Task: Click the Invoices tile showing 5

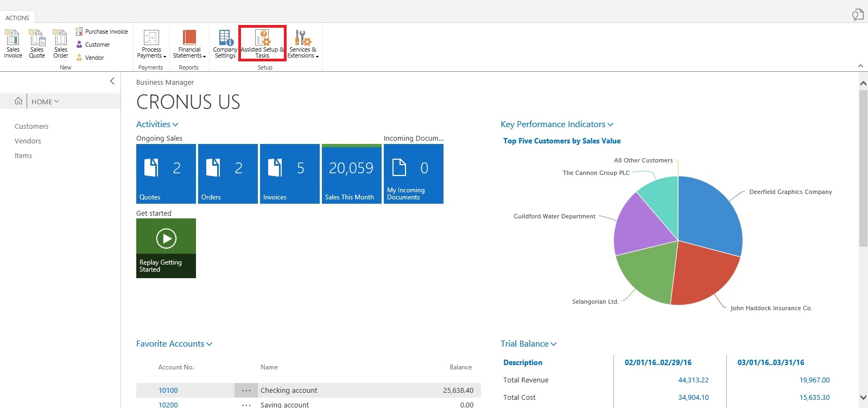Action: [x=289, y=174]
